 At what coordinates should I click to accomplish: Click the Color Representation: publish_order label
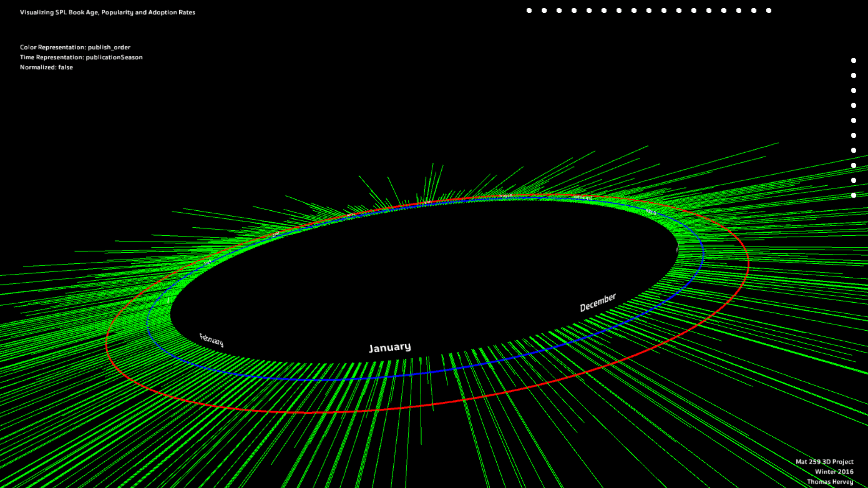pos(75,47)
